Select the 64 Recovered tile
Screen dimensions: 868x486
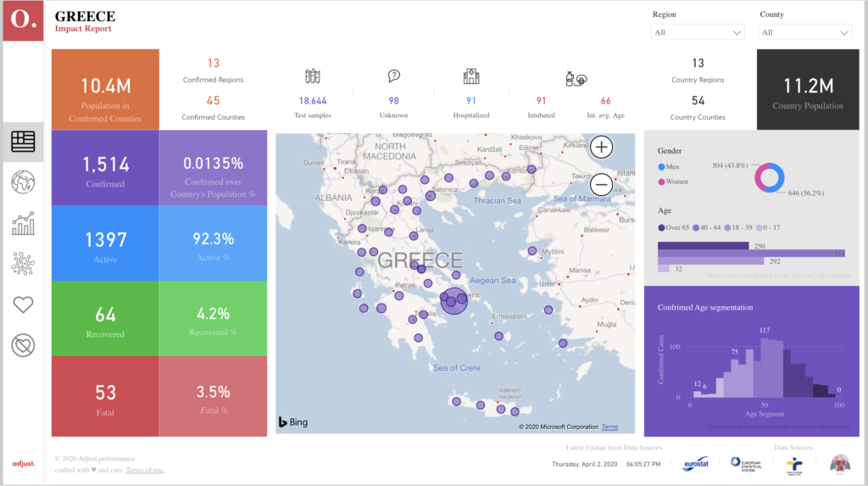pos(105,319)
